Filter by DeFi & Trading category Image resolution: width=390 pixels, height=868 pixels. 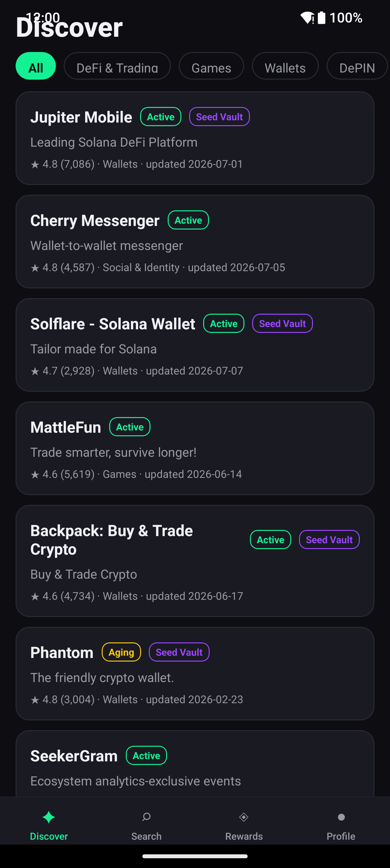(117, 66)
